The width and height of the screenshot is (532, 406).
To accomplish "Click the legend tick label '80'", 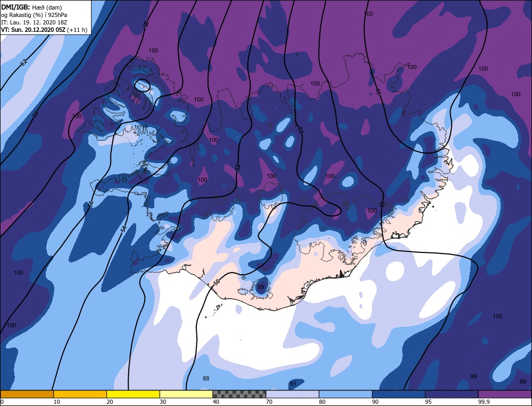I will point(322,402).
